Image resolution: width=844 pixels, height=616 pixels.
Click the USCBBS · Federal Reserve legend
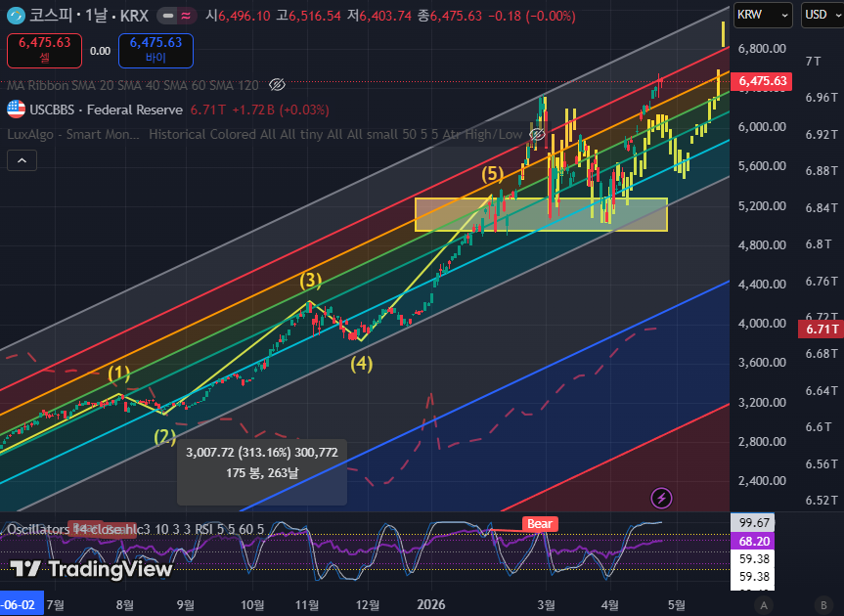tap(106, 110)
